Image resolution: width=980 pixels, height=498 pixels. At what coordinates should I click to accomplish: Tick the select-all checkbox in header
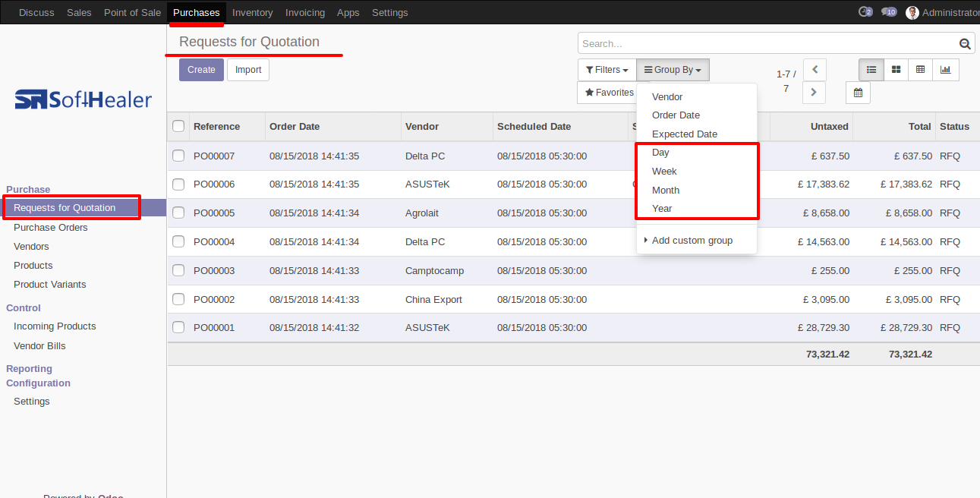click(x=178, y=126)
